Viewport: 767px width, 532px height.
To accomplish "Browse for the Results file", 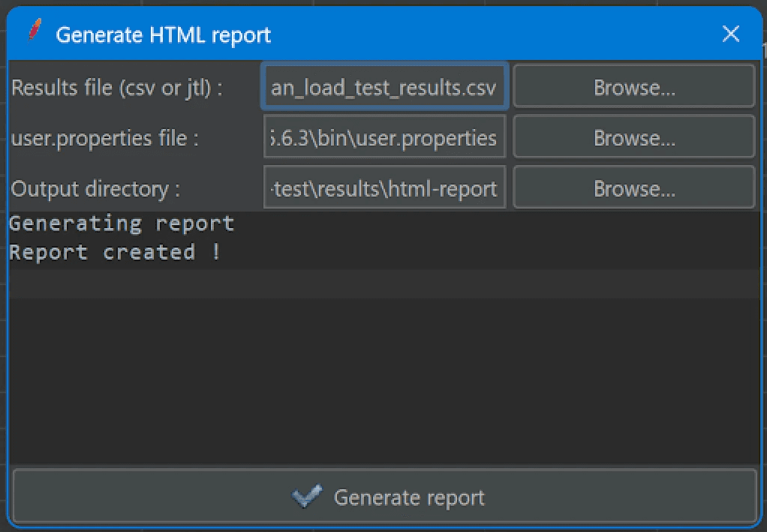I will click(634, 86).
